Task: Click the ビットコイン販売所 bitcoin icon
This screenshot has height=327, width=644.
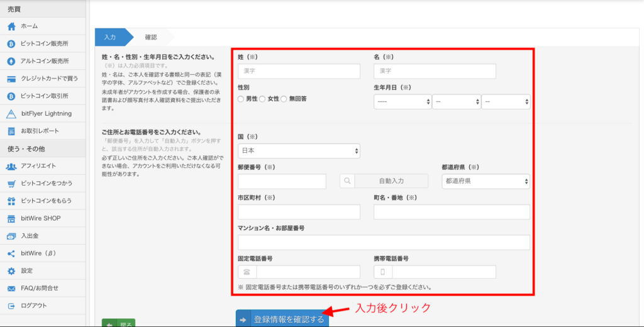Action: [11, 43]
